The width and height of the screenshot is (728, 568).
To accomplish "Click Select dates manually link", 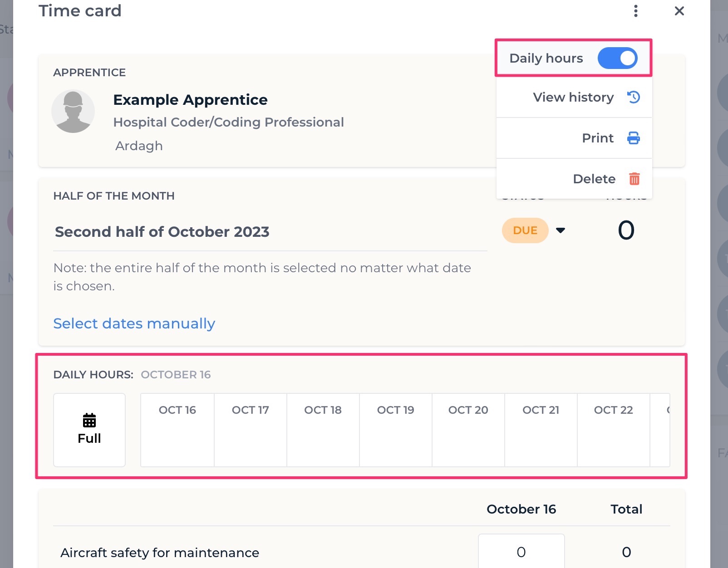I will [134, 323].
